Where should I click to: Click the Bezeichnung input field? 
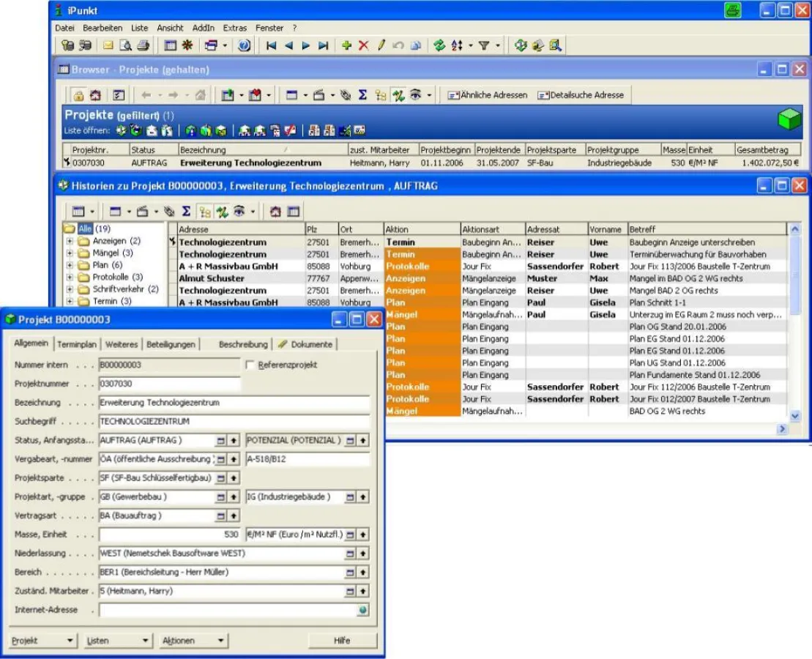click(234, 403)
